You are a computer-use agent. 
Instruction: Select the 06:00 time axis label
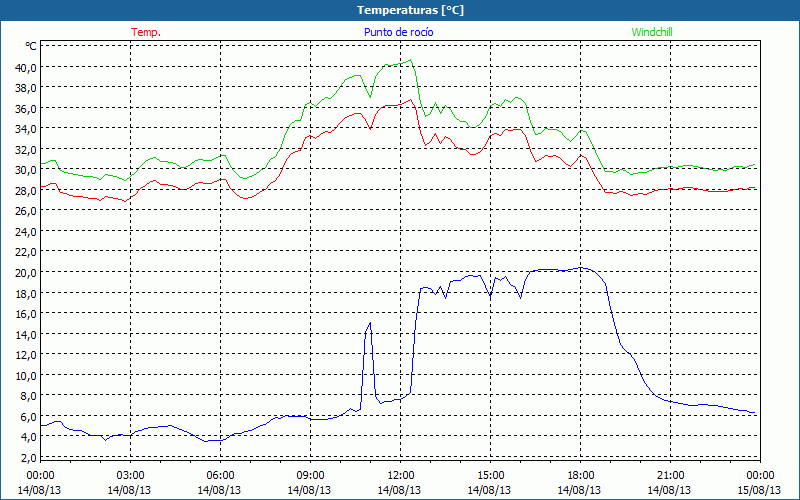tap(220, 475)
